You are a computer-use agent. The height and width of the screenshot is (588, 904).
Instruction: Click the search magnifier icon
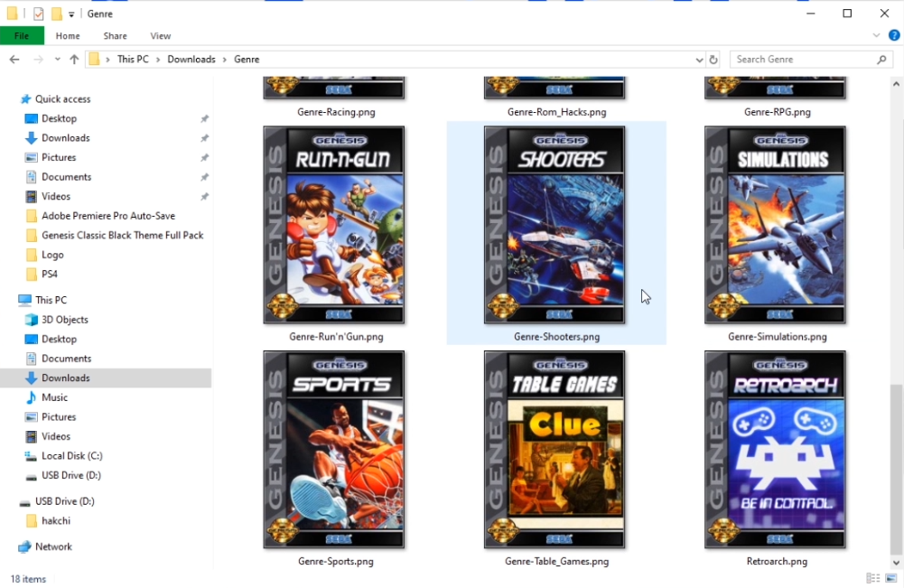(881, 60)
